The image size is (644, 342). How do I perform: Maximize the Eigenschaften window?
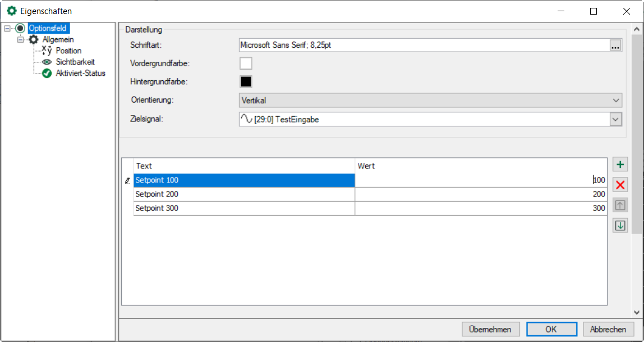pos(593,11)
